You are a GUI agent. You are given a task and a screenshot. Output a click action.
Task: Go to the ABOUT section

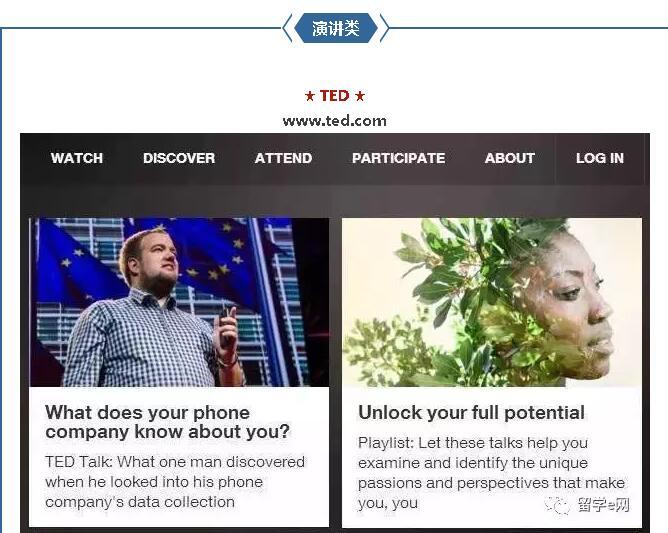pos(510,158)
